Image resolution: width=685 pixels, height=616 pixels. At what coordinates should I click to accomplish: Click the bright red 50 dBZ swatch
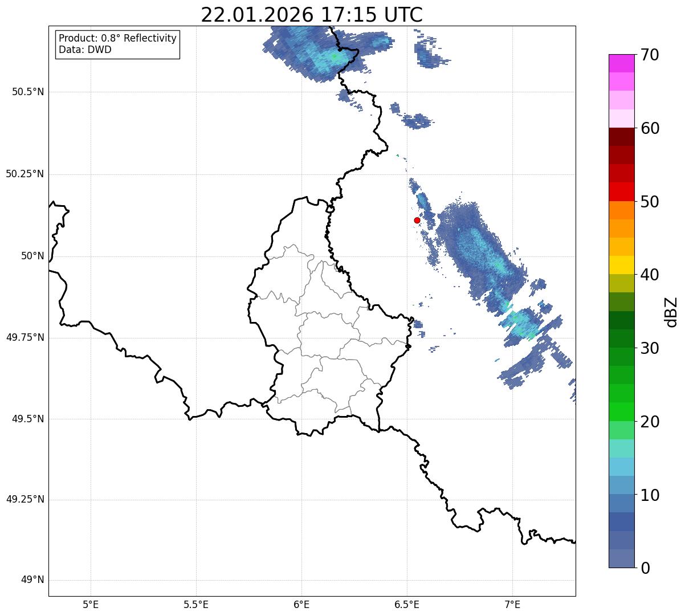pos(621,191)
